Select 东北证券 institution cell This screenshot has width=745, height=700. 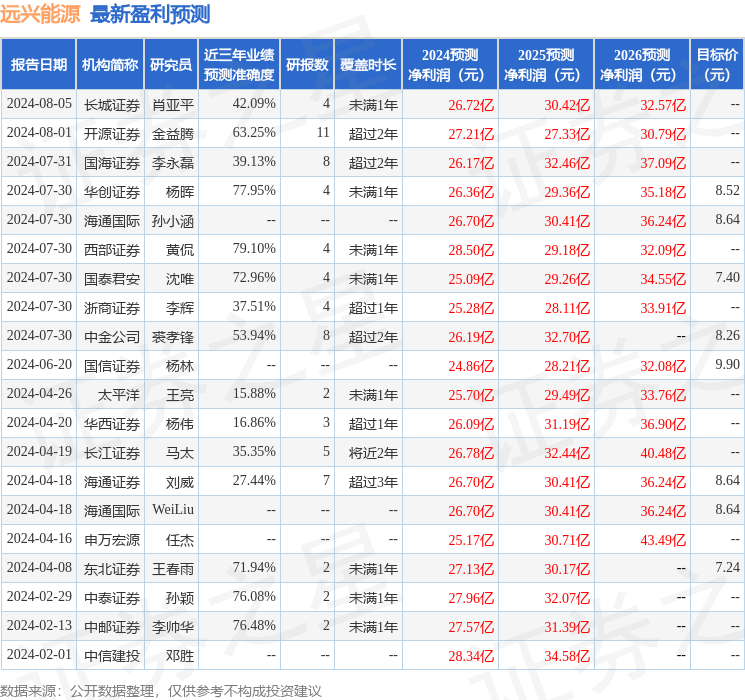(112, 569)
